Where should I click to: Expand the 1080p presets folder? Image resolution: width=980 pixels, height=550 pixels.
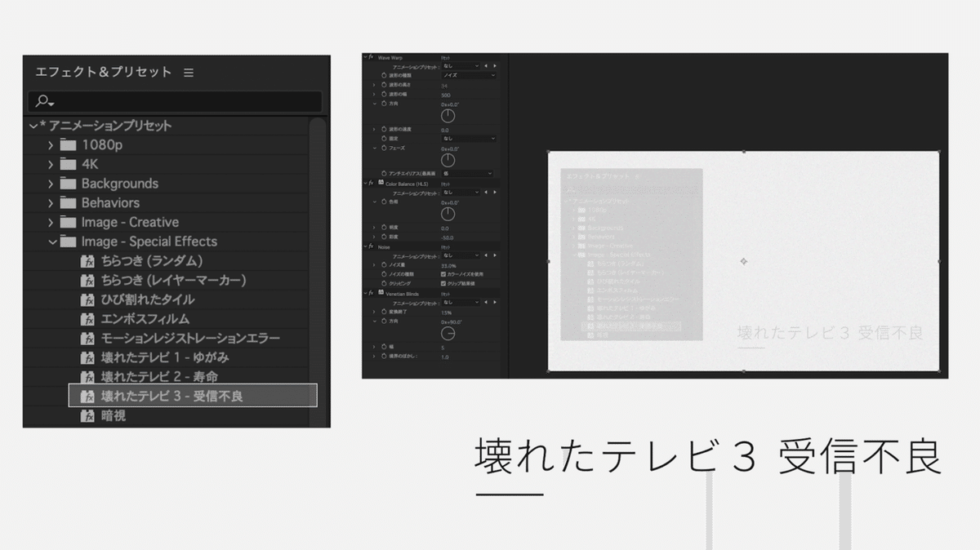51,144
